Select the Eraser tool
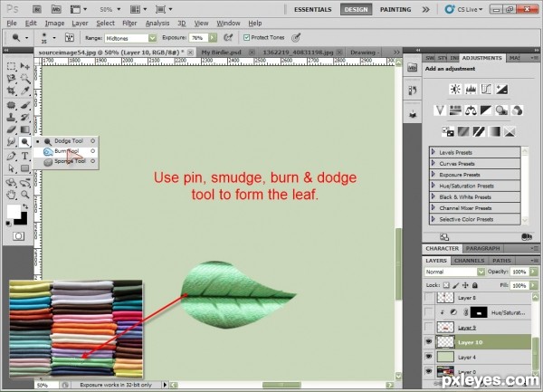Viewport: 543px width, 392px height. [x=12, y=129]
